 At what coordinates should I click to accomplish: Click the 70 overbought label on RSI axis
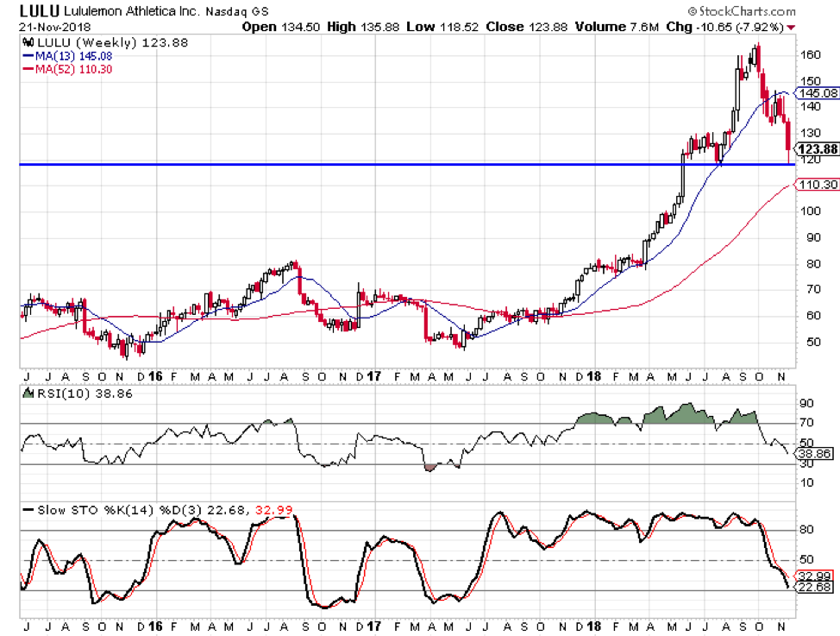[806, 423]
